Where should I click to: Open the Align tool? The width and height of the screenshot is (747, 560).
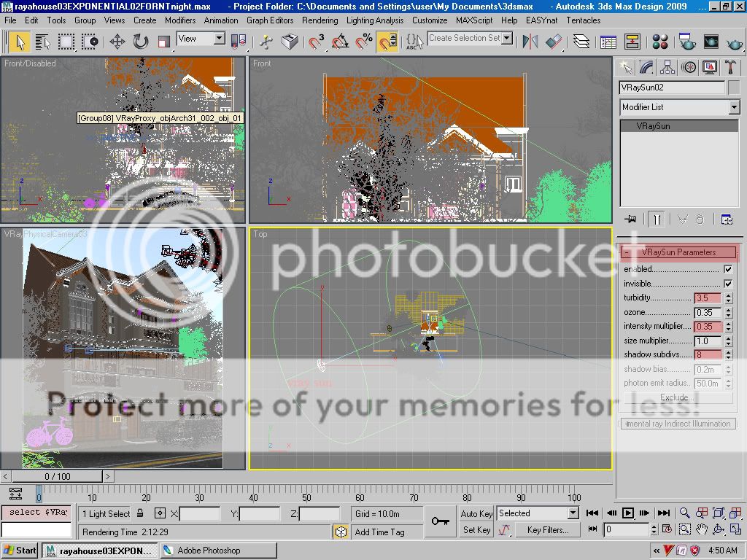pyautogui.click(x=553, y=42)
